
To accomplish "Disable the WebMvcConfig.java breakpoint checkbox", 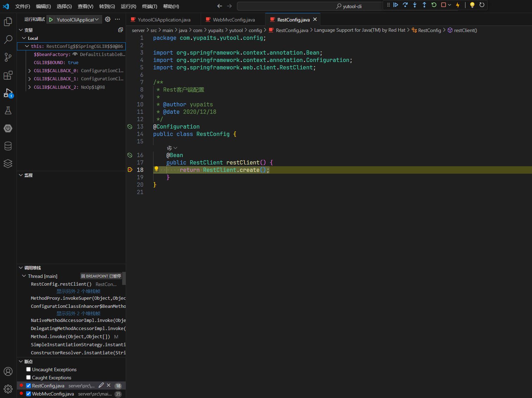I will 29,394.
